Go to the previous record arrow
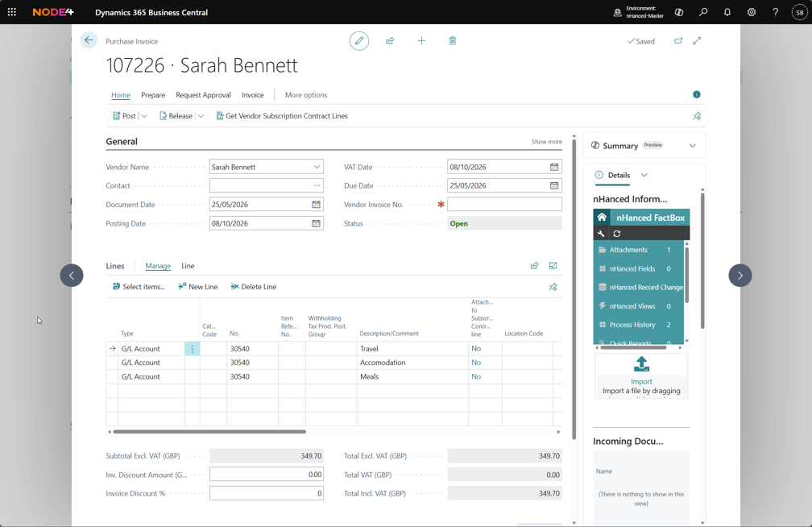Viewport: 812px width, 527px height. 72,275
